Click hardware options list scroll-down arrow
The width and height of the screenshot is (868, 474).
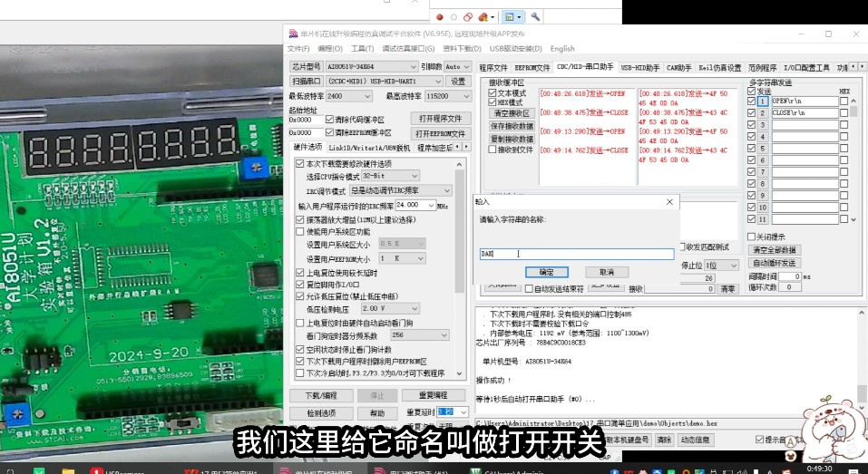click(x=460, y=374)
